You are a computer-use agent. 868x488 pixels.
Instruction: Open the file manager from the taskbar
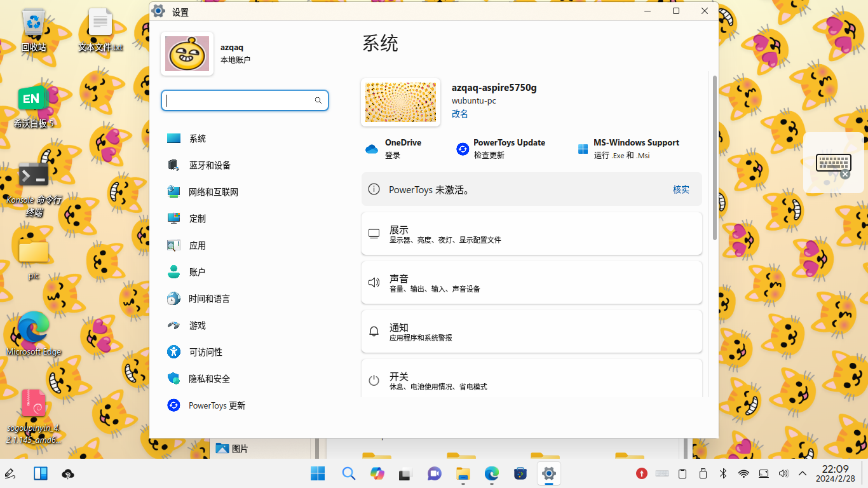point(463,473)
